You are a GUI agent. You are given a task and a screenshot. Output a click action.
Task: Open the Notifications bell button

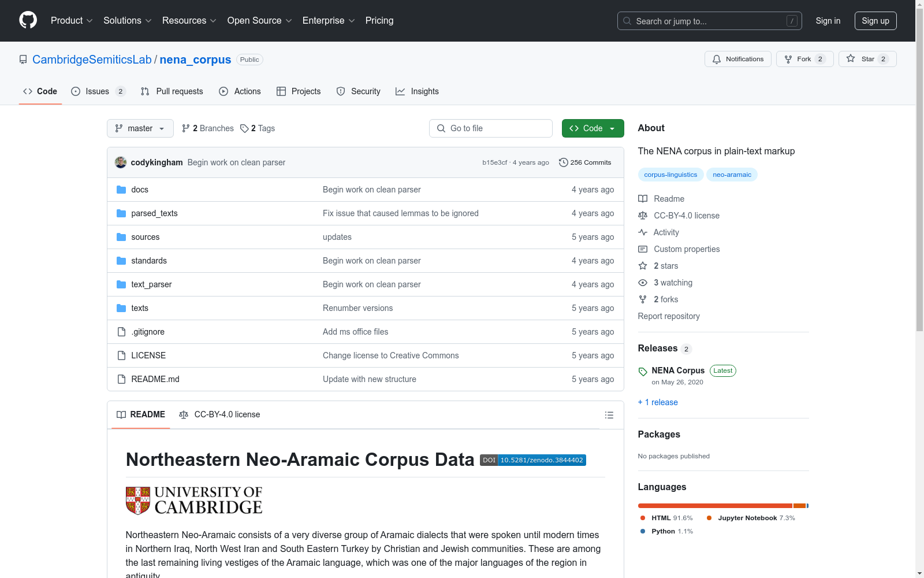point(738,59)
